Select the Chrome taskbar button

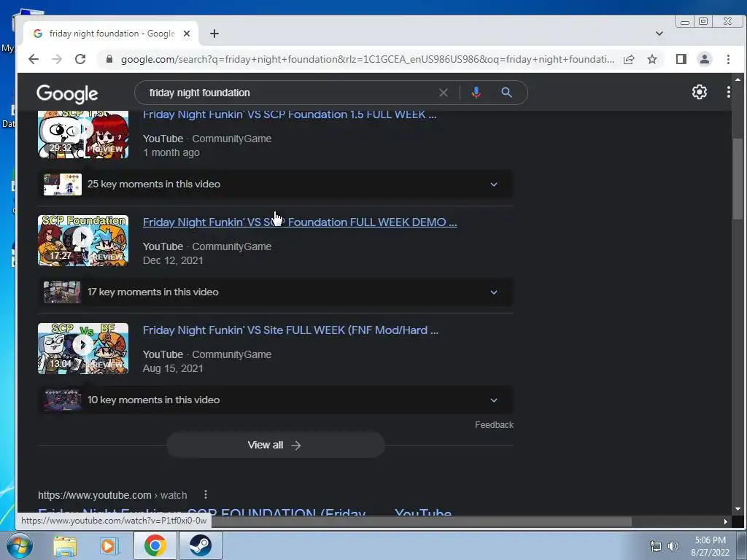point(155,545)
